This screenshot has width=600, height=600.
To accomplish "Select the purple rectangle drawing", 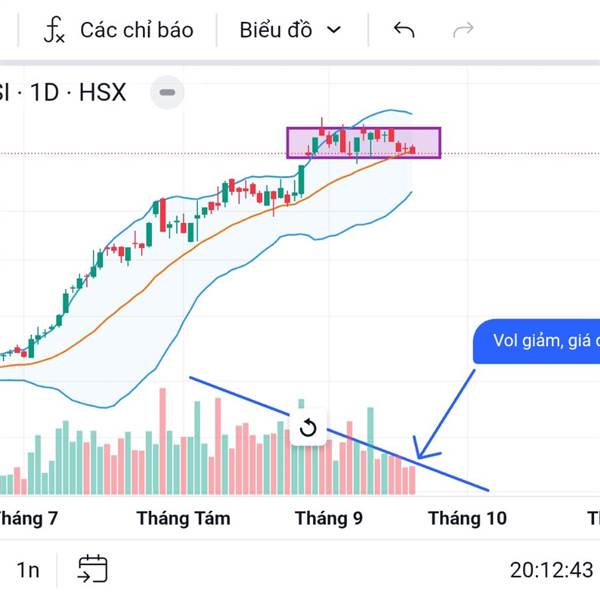I will pyautogui.click(x=363, y=128).
